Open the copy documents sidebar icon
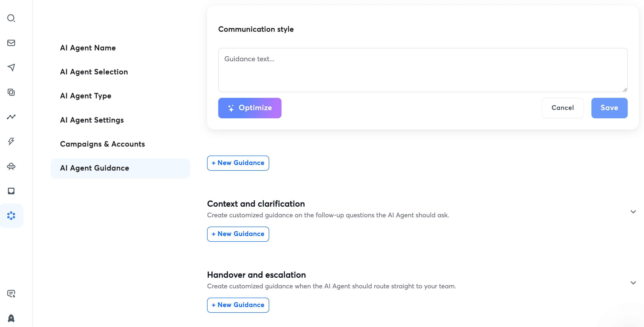This screenshot has width=644, height=327. tap(11, 92)
